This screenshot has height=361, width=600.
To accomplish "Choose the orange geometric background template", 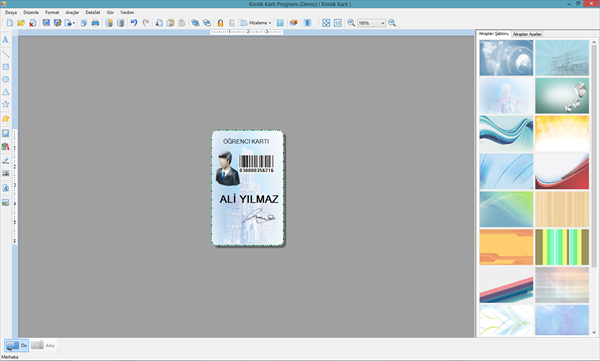I will coord(506,247).
